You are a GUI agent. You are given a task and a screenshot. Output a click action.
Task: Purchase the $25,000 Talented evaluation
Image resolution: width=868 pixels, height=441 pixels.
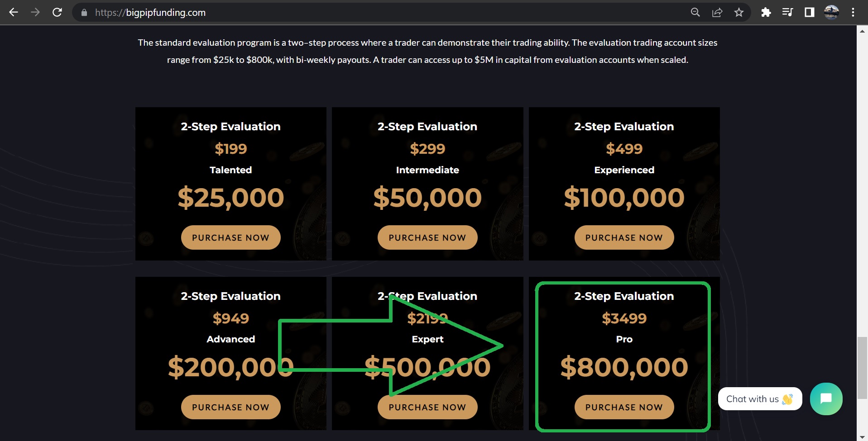230,237
